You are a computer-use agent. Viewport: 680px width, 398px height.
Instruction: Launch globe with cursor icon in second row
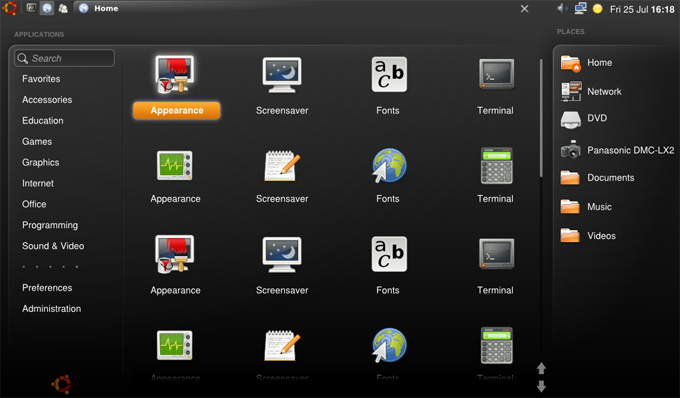(389, 166)
